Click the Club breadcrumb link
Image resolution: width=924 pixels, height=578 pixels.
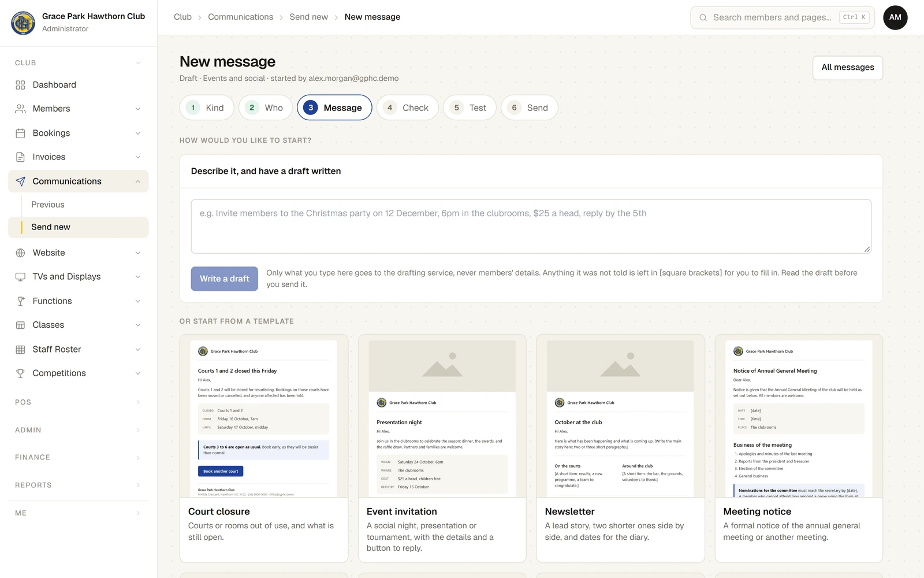click(182, 17)
